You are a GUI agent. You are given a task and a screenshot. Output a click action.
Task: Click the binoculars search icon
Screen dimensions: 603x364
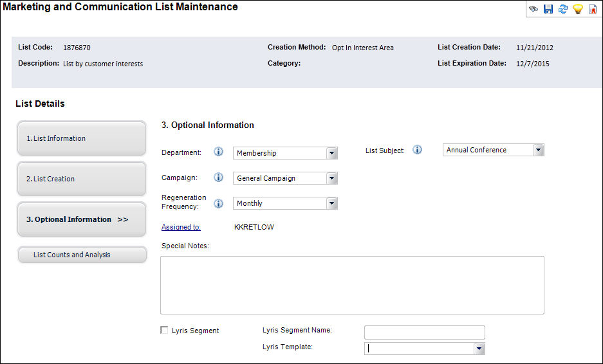point(534,10)
